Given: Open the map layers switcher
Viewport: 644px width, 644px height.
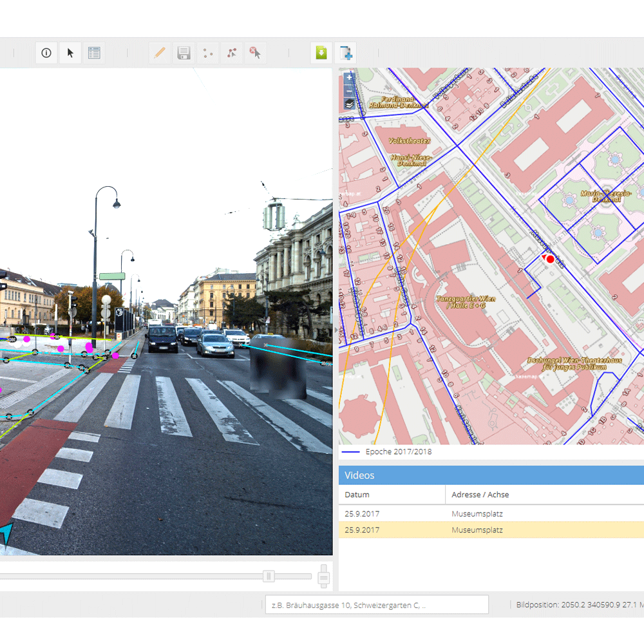Looking at the screenshot, I should click(x=349, y=104).
